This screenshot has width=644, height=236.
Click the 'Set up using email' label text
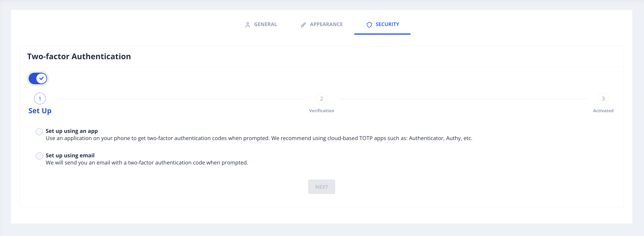pos(70,155)
